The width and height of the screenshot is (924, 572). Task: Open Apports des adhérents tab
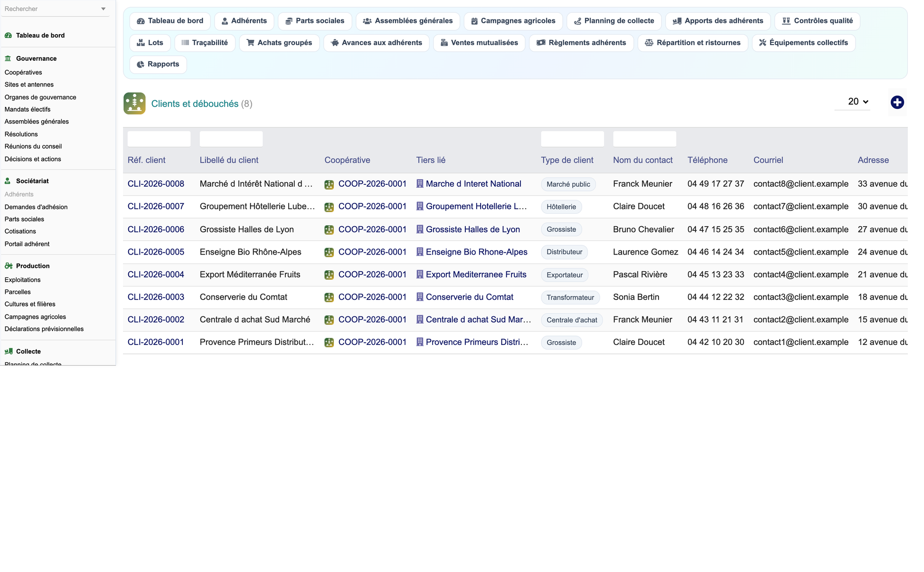[x=718, y=21]
